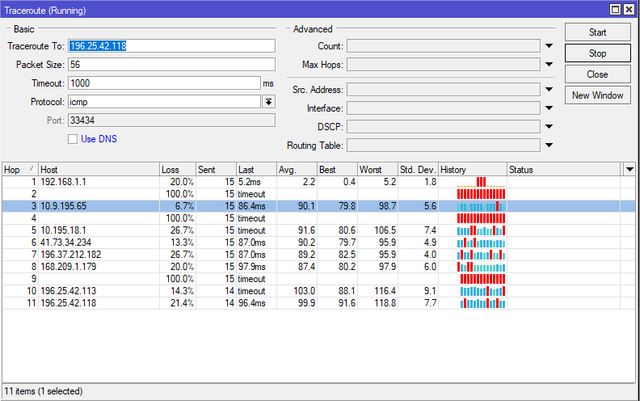Expand the Max Hops field arrow
The width and height of the screenshot is (640, 401).
(x=549, y=64)
